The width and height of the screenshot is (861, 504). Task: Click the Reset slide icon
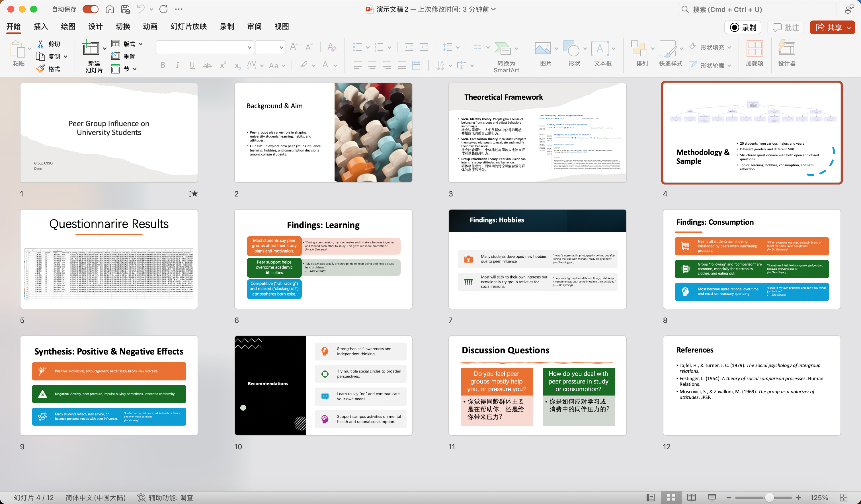pos(116,56)
